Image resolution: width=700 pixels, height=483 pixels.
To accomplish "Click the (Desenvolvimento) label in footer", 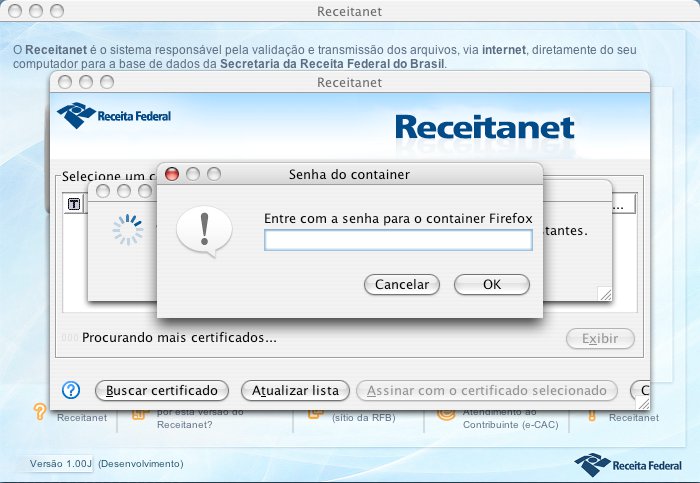I will coord(141,464).
